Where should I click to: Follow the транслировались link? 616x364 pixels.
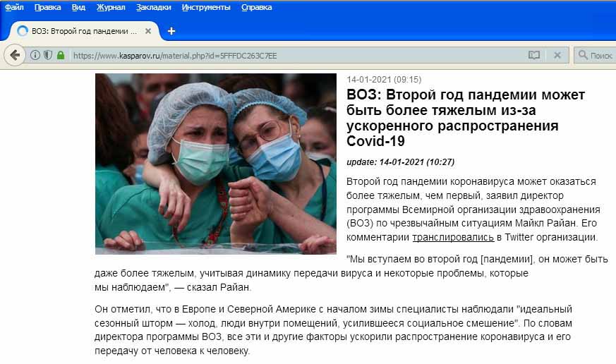click(x=452, y=237)
